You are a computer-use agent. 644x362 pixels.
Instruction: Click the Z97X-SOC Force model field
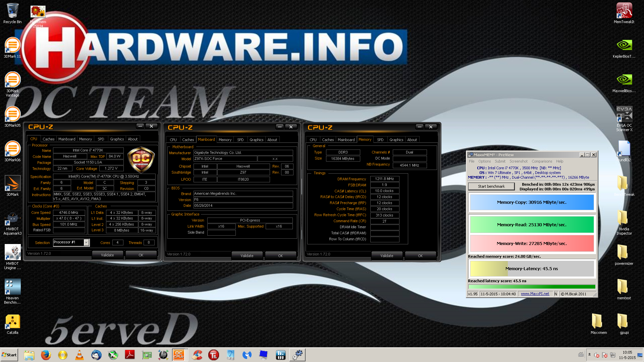tap(225, 159)
